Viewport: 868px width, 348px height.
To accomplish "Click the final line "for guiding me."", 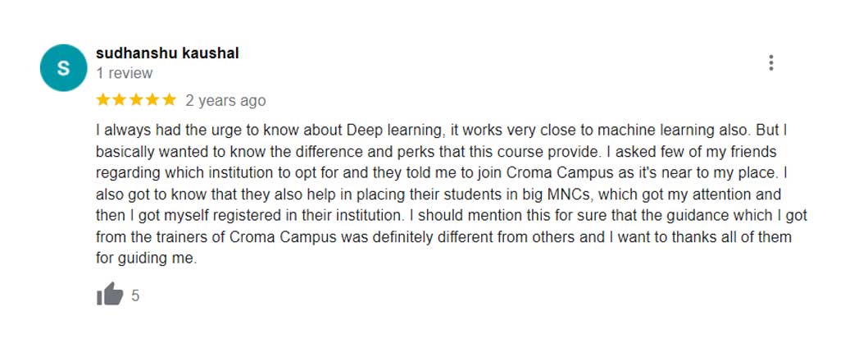I will (146, 259).
